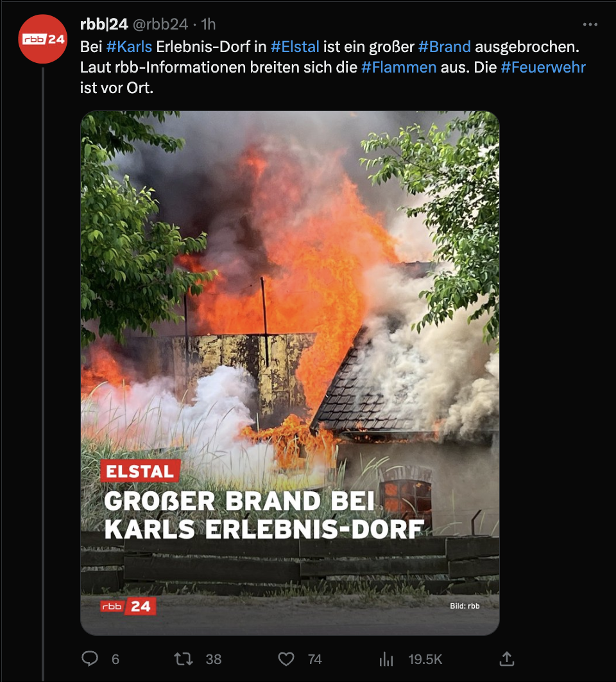Viewport: 616px width, 682px height.
Task: Click the #Feuerwehr hashtag link
Action: click(543, 67)
